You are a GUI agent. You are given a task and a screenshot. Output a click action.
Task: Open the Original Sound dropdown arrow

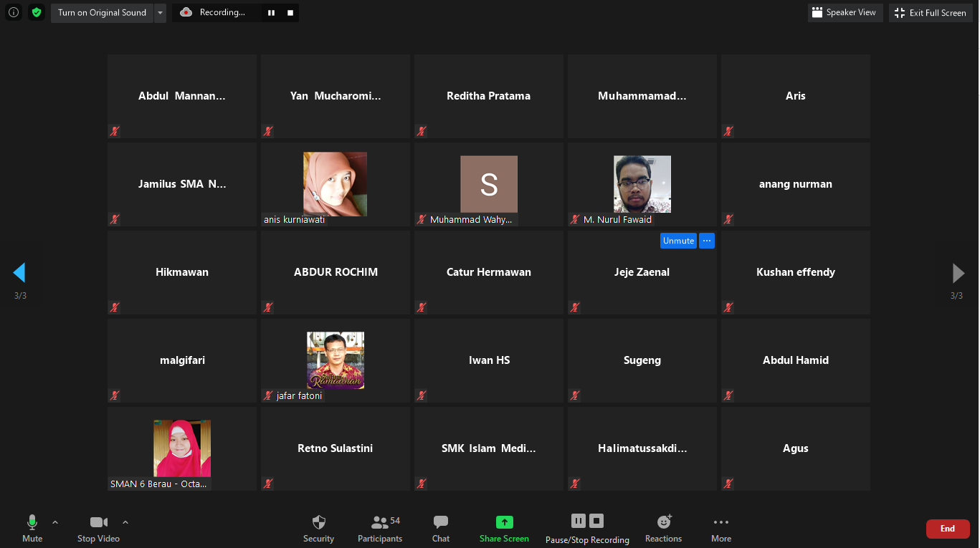pos(160,13)
